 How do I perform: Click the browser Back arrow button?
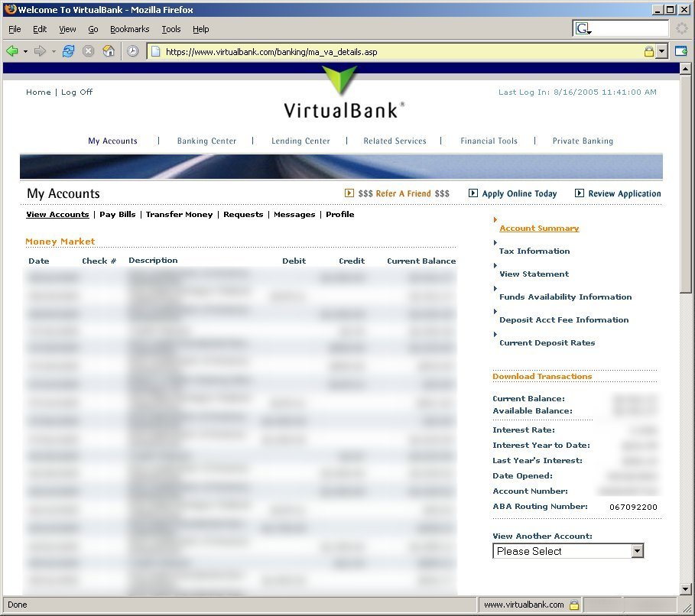point(12,51)
